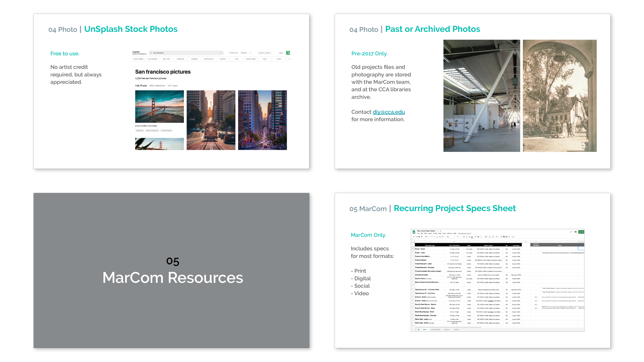The height and width of the screenshot is (362, 644).
Task: Click the fill color bucket icon in Sheets
Action: point(476,237)
